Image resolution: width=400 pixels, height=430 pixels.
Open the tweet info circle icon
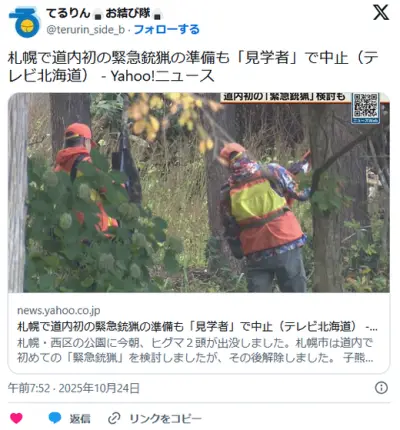381,388
